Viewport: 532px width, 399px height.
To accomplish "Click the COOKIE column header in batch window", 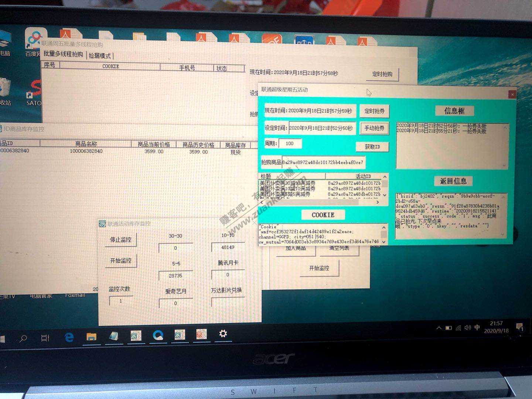I will (x=110, y=66).
